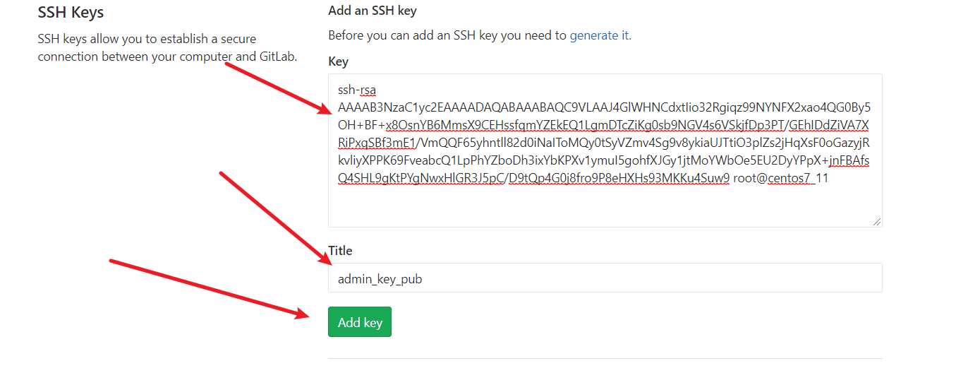Open the 'generate it' link
This screenshot has width=980, height=373.
coord(600,35)
